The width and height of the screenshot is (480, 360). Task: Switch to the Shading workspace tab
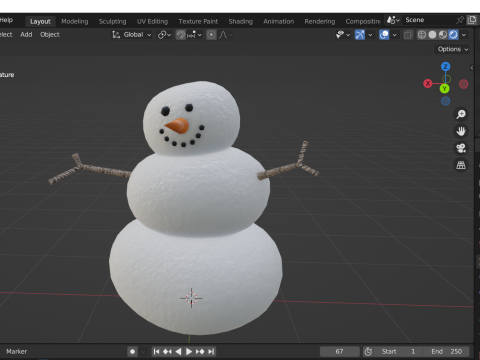[x=240, y=21]
